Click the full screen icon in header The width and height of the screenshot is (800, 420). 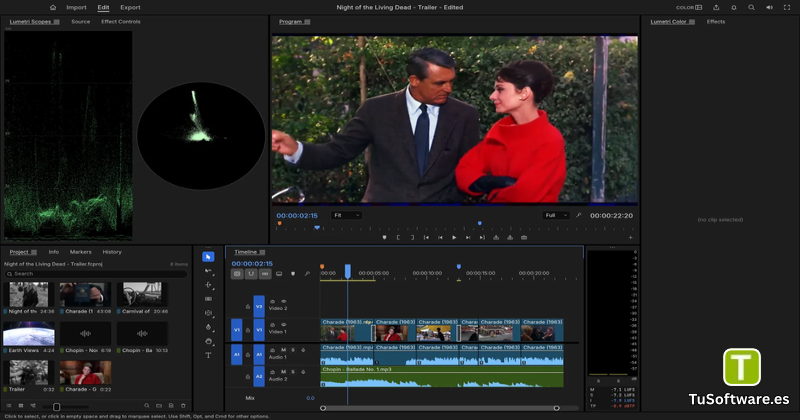(x=787, y=7)
